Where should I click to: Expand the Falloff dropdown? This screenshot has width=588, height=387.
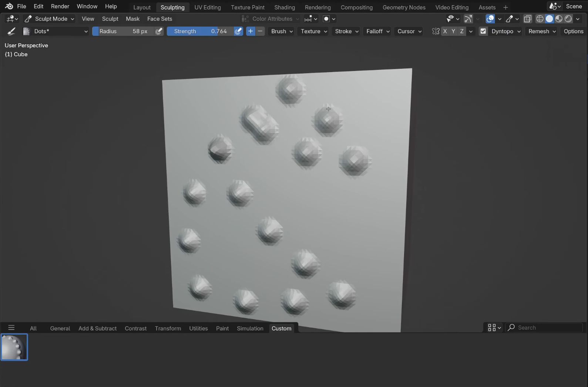pyautogui.click(x=378, y=31)
